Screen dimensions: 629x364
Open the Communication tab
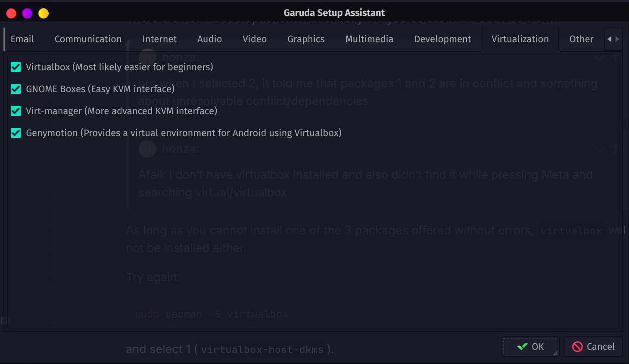pyautogui.click(x=88, y=39)
